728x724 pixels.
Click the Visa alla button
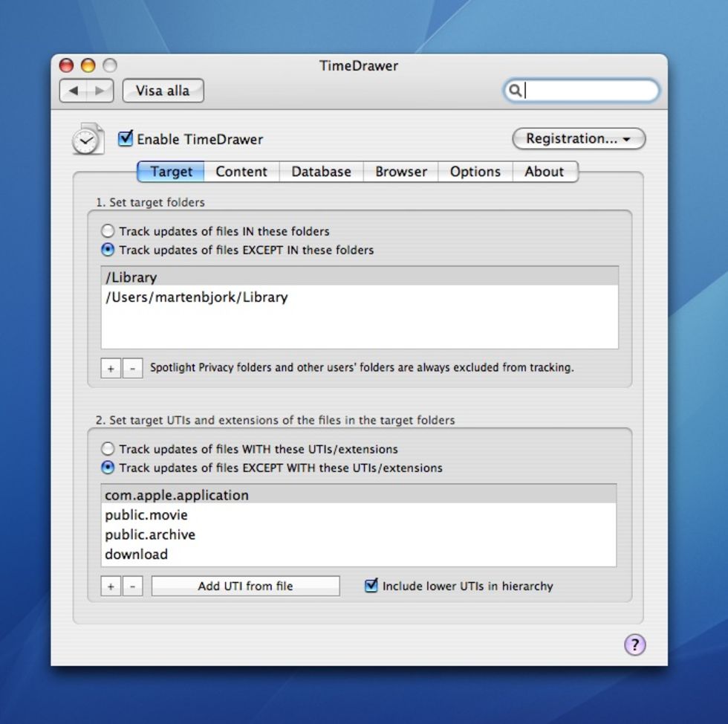(163, 91)
